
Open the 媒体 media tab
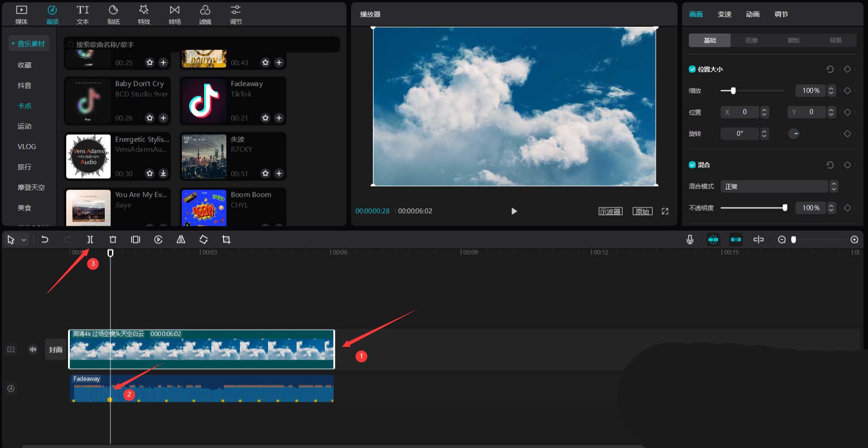[x=21, y=15]
